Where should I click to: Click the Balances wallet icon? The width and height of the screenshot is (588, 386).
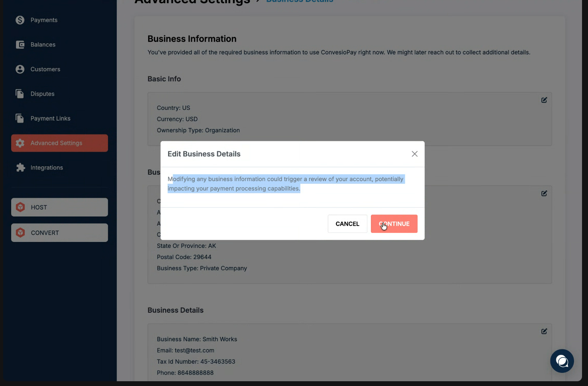tap(20, 45)
